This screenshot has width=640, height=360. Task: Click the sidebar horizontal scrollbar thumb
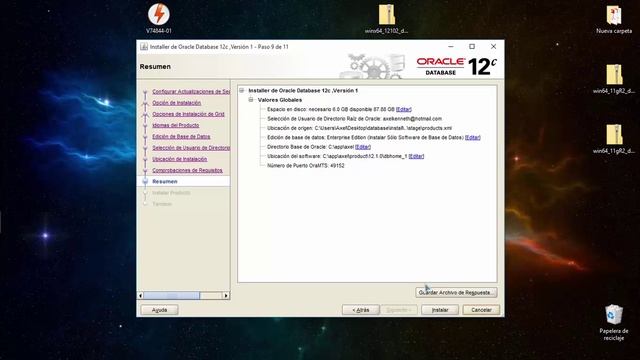(172, 295)
